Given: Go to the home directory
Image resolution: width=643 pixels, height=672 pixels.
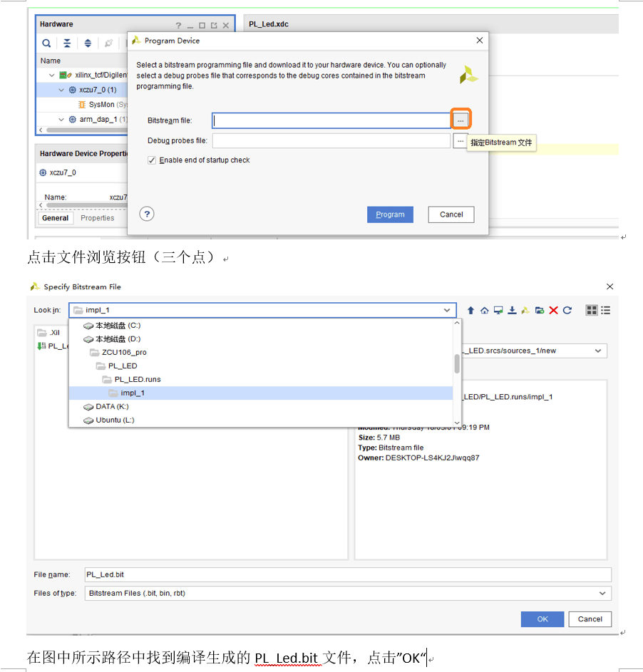Looking at the screenshot, I should [485, 310].
